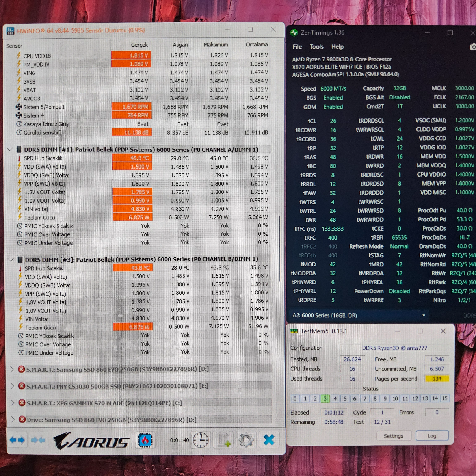Image resolution: width=476 pixels, height=476 pixels.
Task: Click the Test progress value 12 / 31
Action: [382, 422]
